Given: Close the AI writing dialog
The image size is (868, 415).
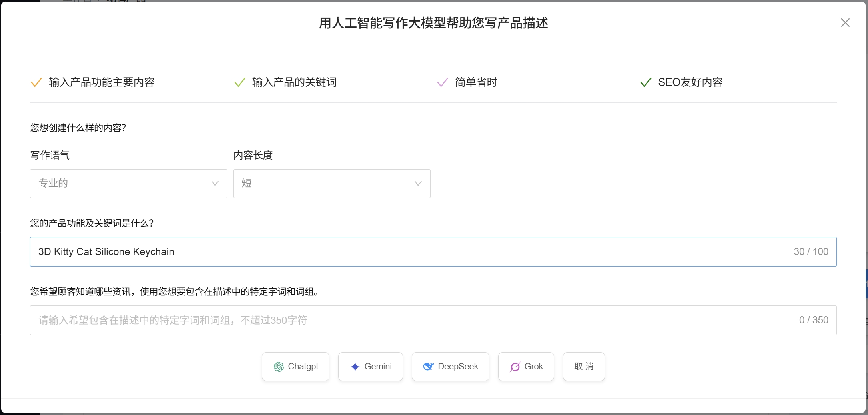Looking at the screenshot, I should point(845,23).
